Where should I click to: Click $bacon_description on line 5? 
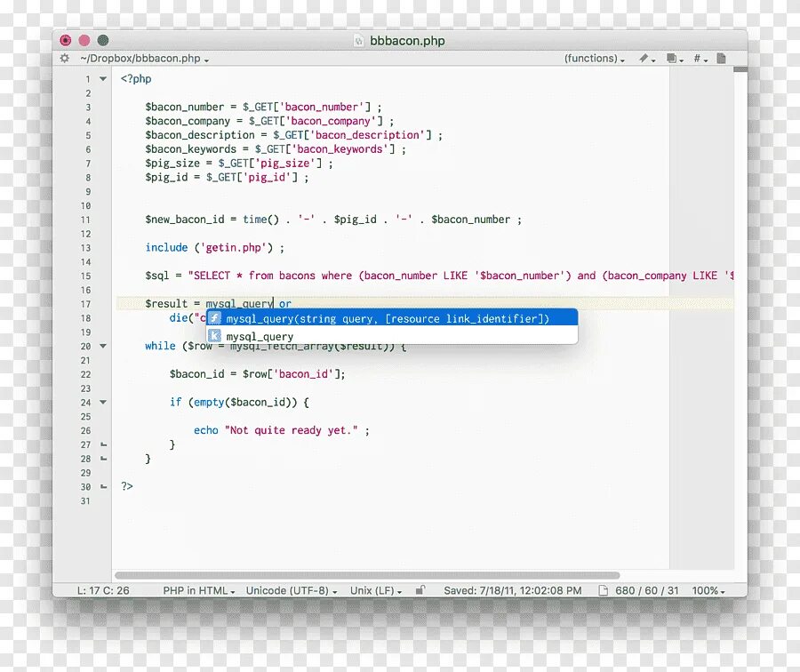(200, 135)
